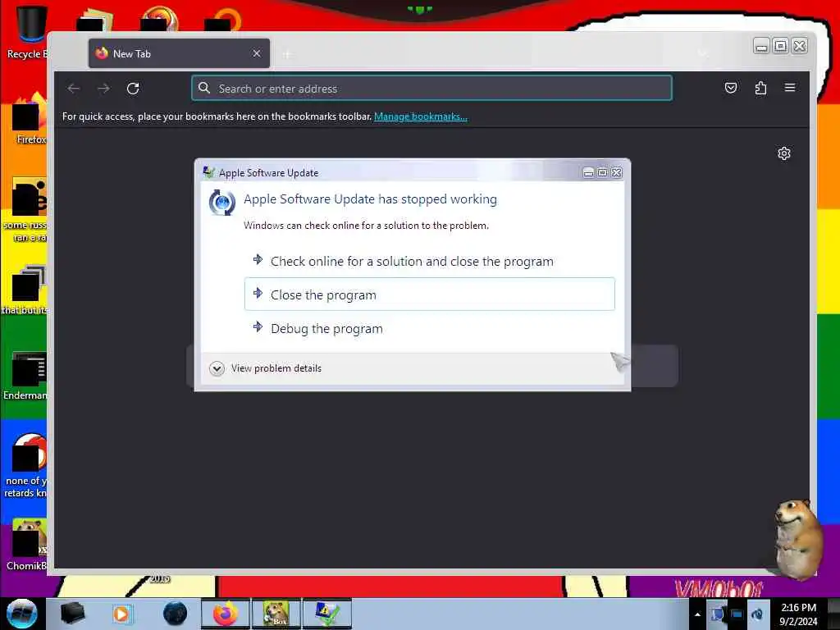This screenshot has width=840, height=630.
Task: Open the dark globe taskbar icon
Action: coord(175,614)
